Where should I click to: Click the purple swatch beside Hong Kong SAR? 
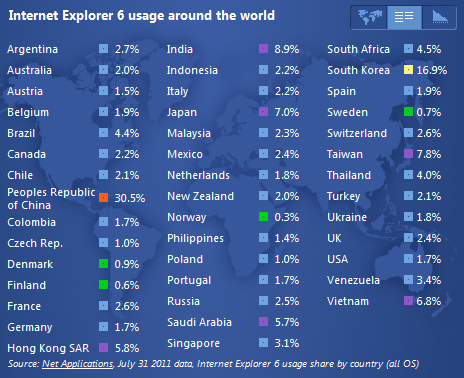click(103, 348)
